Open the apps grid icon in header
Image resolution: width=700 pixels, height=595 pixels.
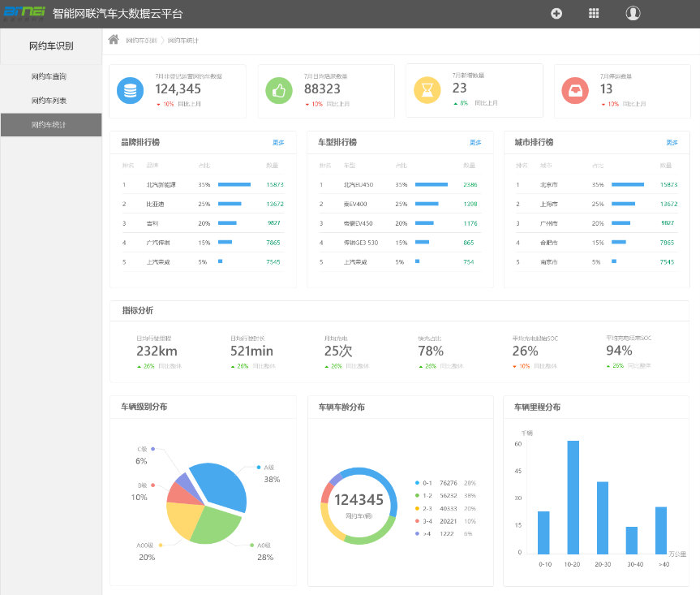tap(594, 13)
